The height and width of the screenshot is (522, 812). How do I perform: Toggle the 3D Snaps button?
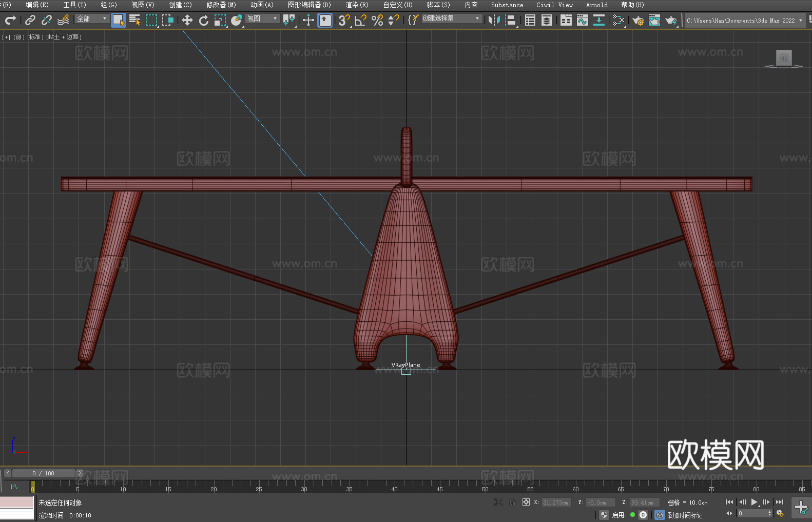point(344,20)
